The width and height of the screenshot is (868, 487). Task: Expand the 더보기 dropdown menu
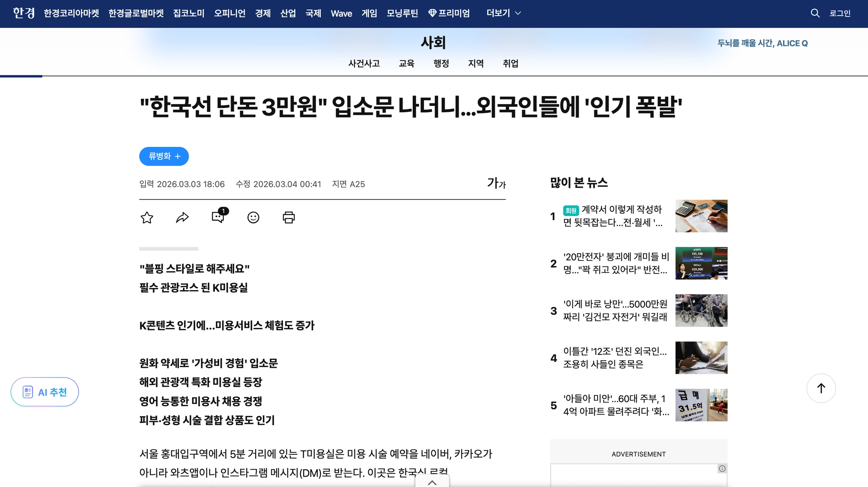pyautogui.click(x=504, y=13)
